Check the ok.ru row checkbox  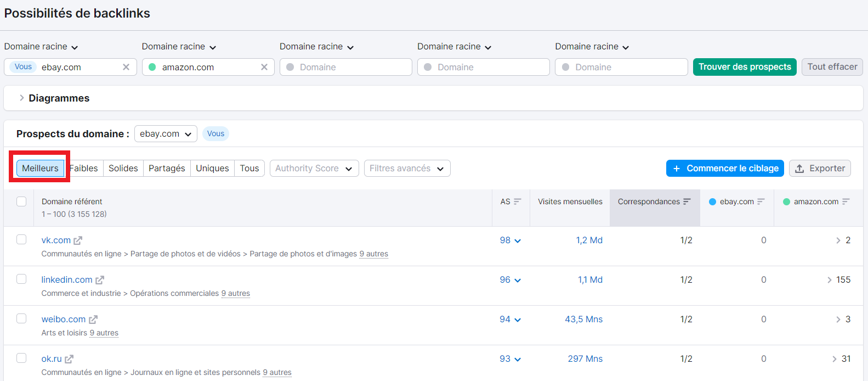click(21, 358)
